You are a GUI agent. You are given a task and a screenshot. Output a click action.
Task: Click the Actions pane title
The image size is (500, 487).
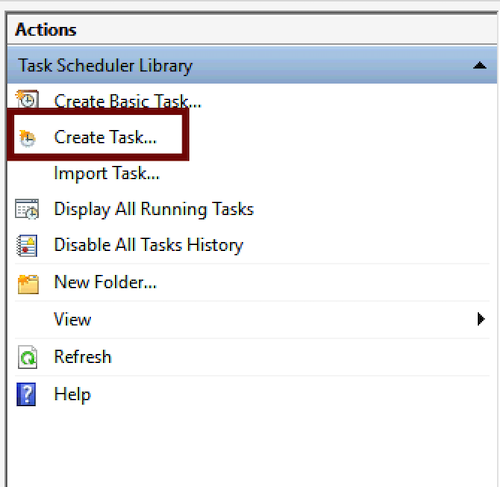pos(46,29)
